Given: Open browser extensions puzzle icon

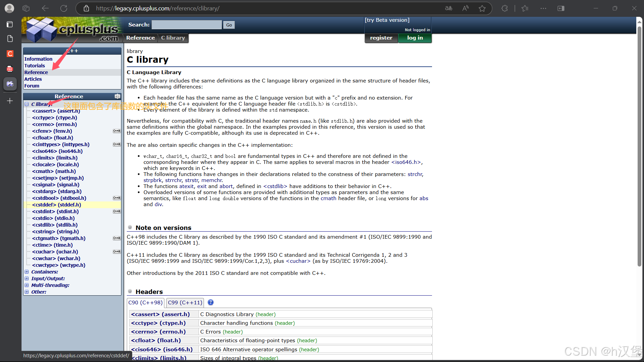Looking at the screenshot, I should 504,8.
